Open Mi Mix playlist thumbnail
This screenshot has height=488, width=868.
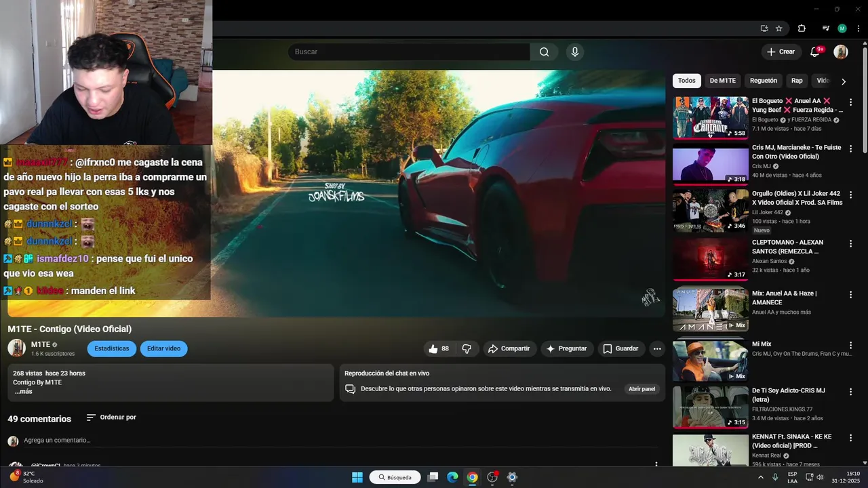[711, 361]
